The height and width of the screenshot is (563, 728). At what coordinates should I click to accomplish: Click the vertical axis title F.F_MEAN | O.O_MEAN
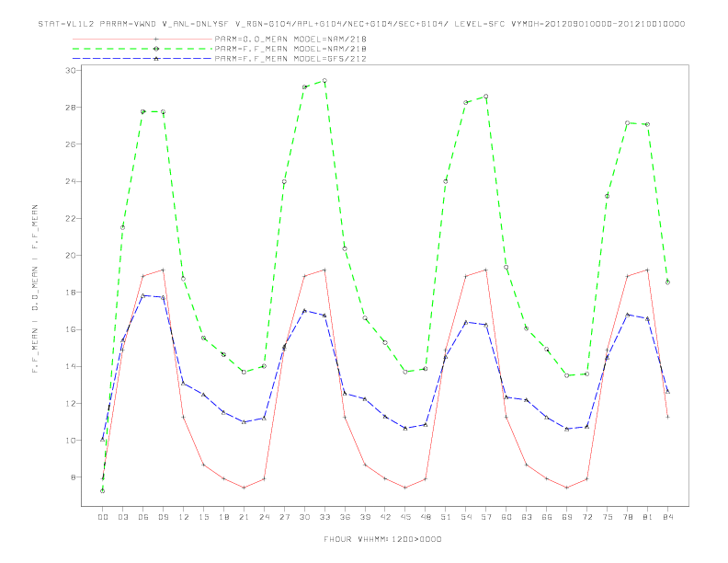pos(35,289)
